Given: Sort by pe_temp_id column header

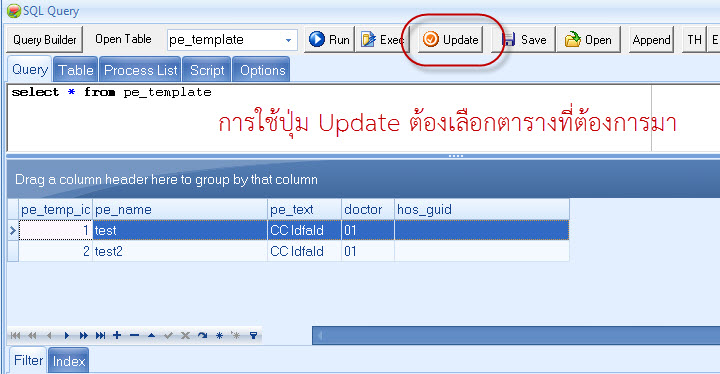Looking at the screenshot, I should click(x=55, y=210).
